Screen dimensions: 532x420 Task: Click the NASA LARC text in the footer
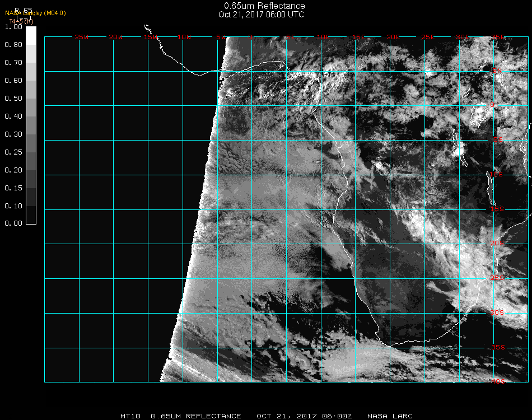[x=390, y=416]
